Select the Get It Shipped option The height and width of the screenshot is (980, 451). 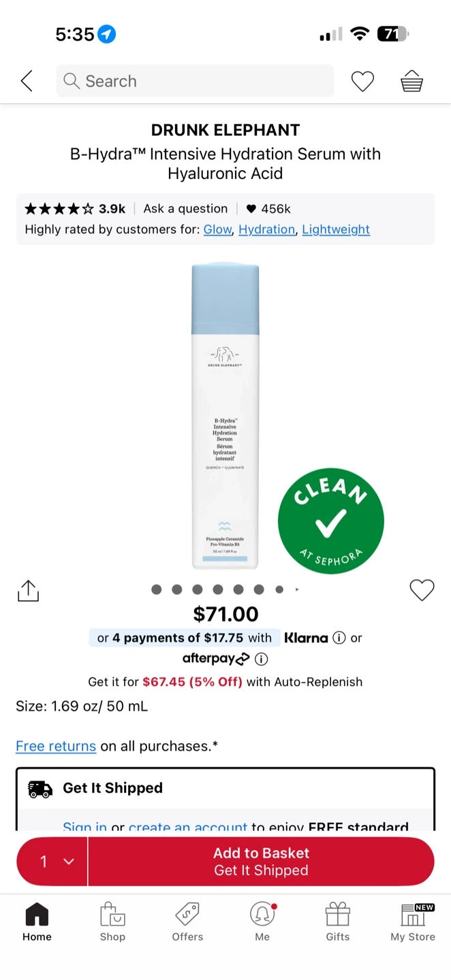[x=226, y=788]
